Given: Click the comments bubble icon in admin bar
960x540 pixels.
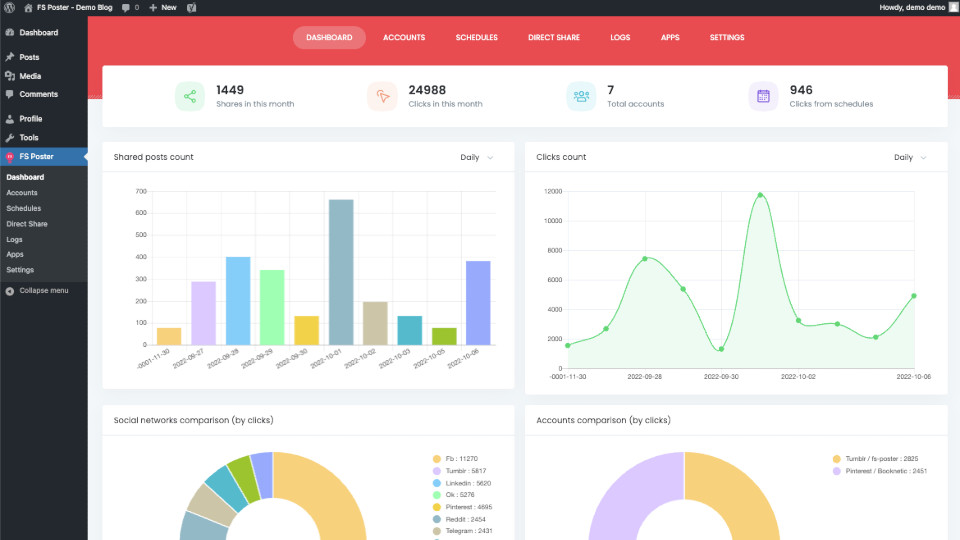Looking at the screenshot, I should pos(126,8).
